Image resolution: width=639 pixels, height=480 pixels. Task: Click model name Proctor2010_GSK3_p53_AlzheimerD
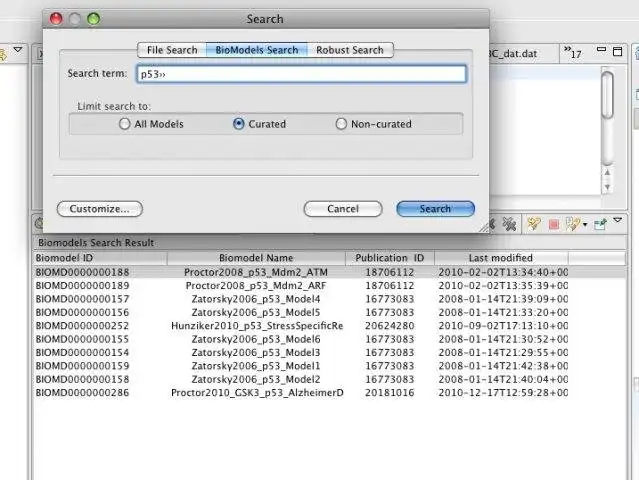tap(257, 392)
